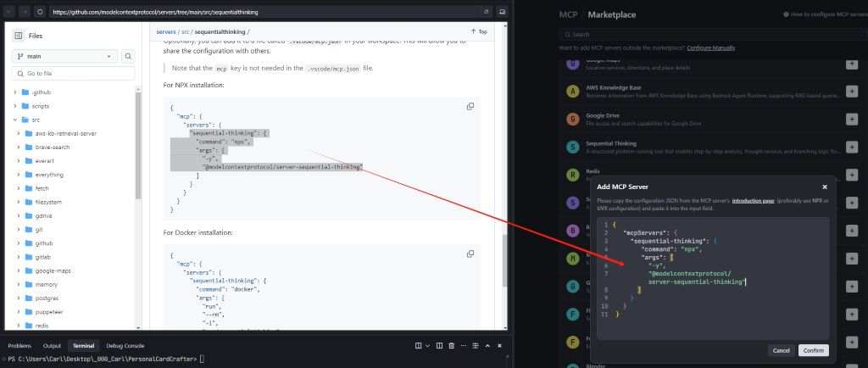Open the fetch folder in file tree
The width and height of the screenshot is (868, 368).
[x=42, y=188]
